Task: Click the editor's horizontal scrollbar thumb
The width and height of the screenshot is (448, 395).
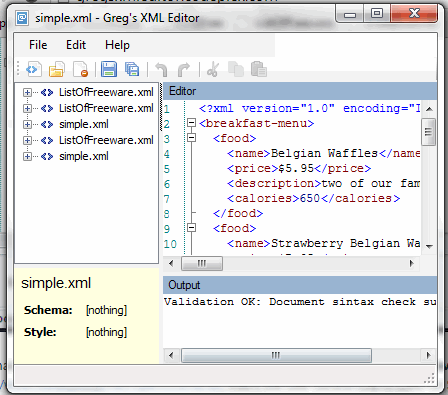Action: click(202, 263)
